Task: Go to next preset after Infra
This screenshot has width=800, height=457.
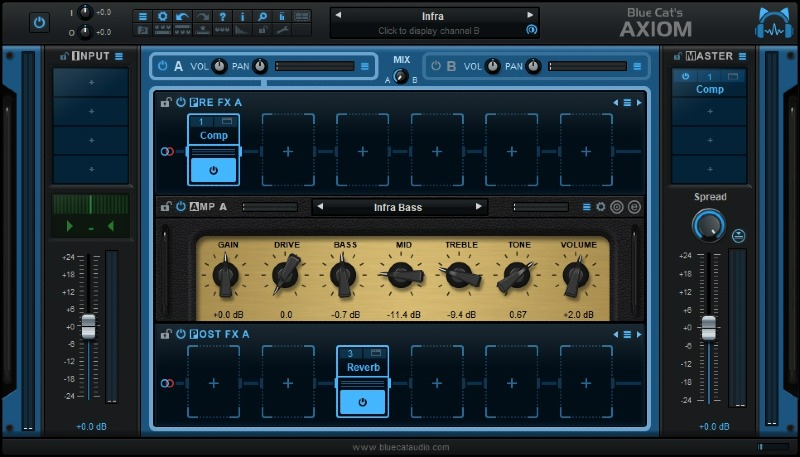Action: pyautogui.click(x=530, y=15)
